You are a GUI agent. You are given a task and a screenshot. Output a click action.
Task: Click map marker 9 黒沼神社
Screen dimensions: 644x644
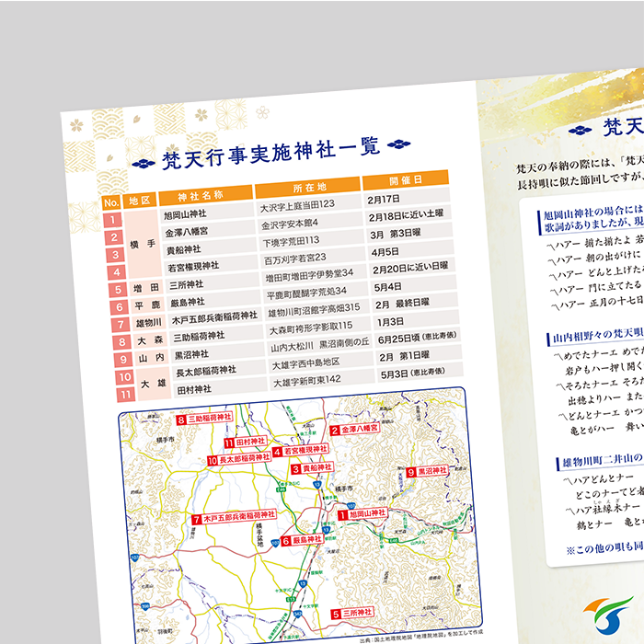tap(427, 471)
